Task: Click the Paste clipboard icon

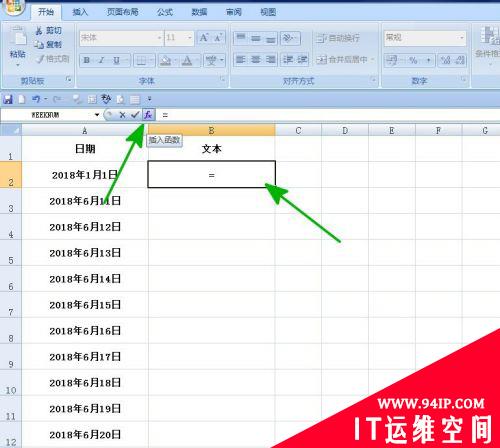Action: point(17,37)
